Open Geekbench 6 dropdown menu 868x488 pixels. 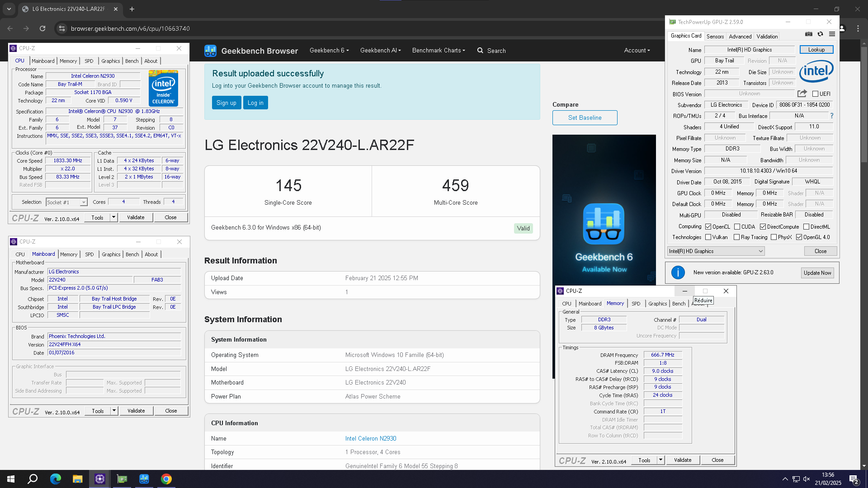[x=329, y=51]
